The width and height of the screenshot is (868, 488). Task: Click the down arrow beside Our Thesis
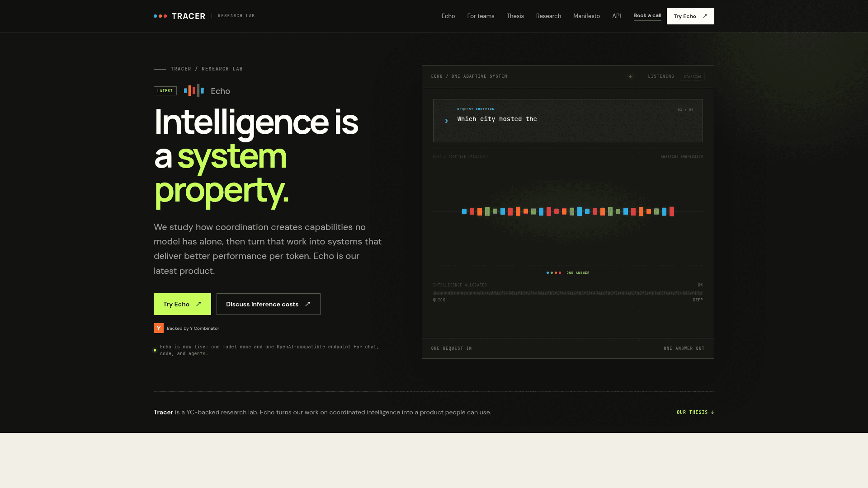click(x=712, y=412)
